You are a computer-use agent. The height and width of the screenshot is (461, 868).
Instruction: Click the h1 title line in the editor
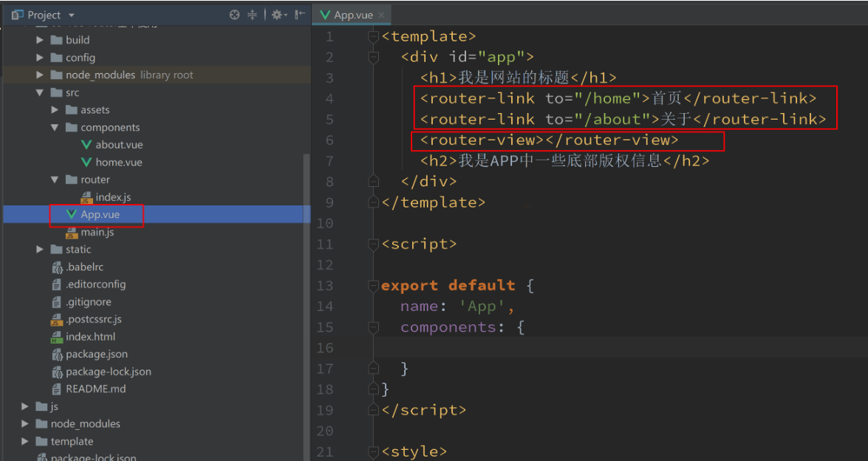(518, 78)
